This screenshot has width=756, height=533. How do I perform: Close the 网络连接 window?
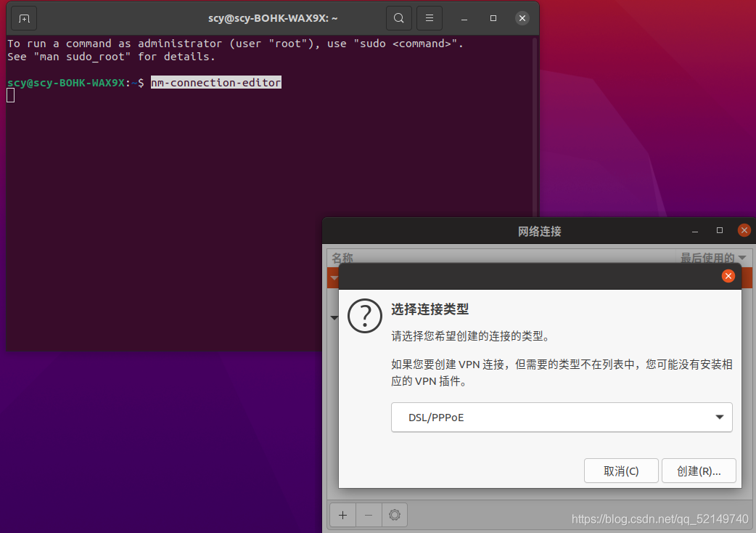point(744,230)
